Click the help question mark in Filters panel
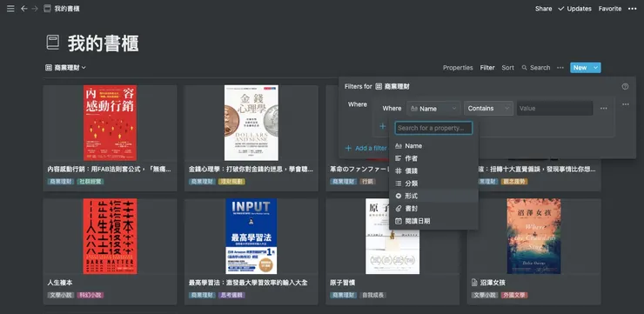The width and height of the screenshot is (644, 314). pyautogui.click(x=625, y=86)
